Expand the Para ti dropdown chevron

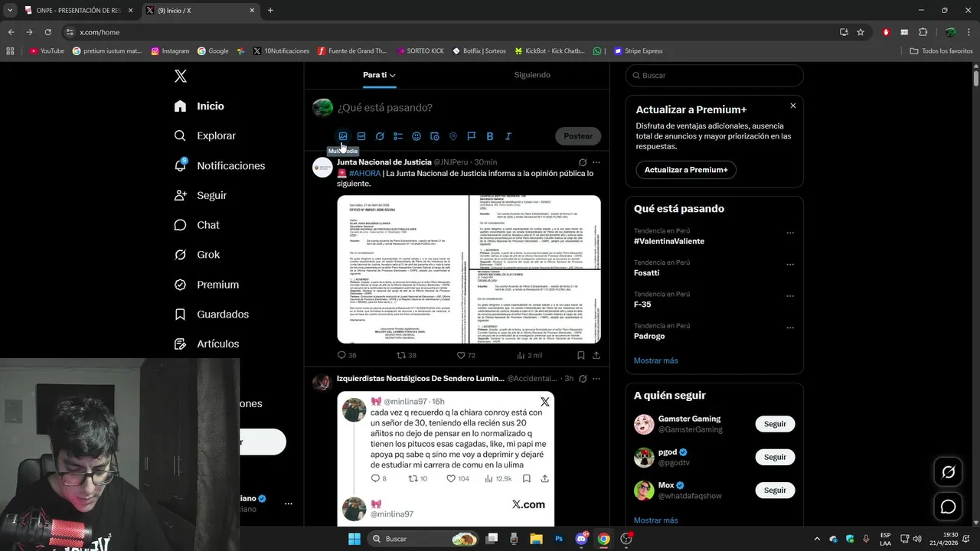click(x=392, y=76)
